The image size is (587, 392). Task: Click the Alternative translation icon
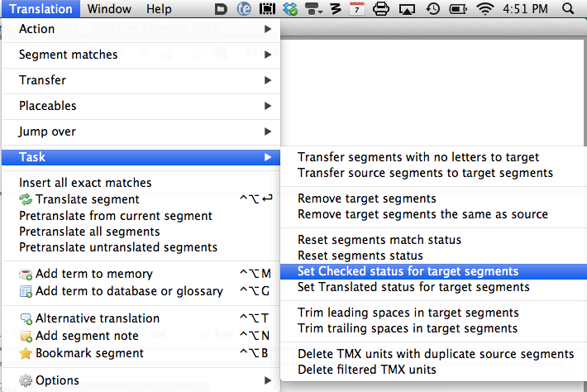point(26,318)
